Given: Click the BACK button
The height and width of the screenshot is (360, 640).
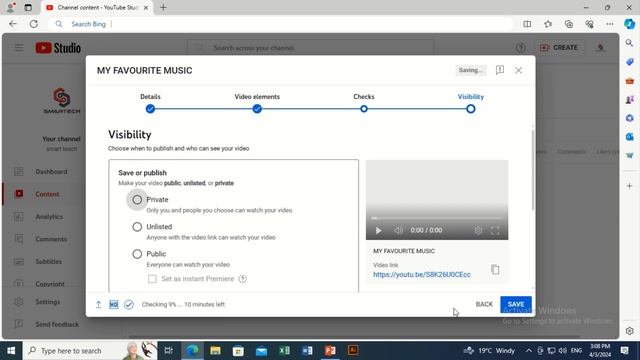Looking at the screenshot, I should [x=484, y=304].
